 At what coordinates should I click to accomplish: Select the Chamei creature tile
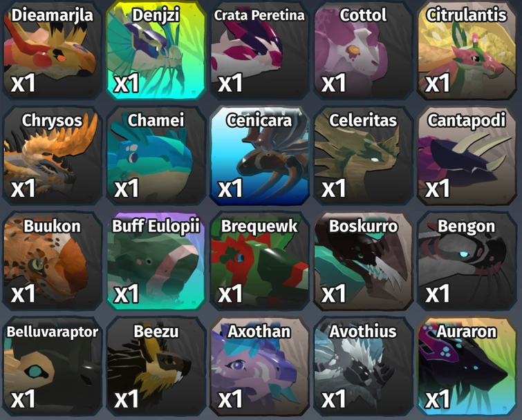click(x=156, y=155)
